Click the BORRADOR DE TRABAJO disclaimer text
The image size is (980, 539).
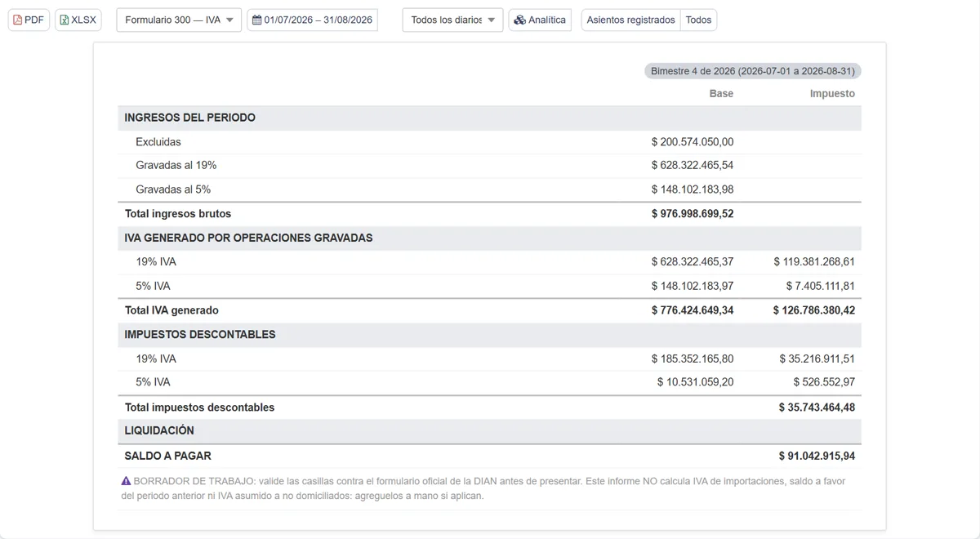[483, 488]
